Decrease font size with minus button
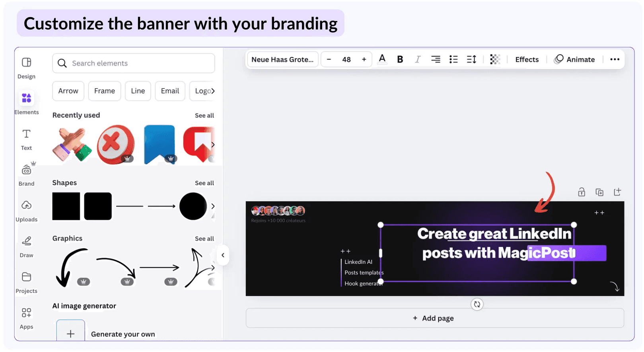Screen dimensions: 644x352 (329, 60)
